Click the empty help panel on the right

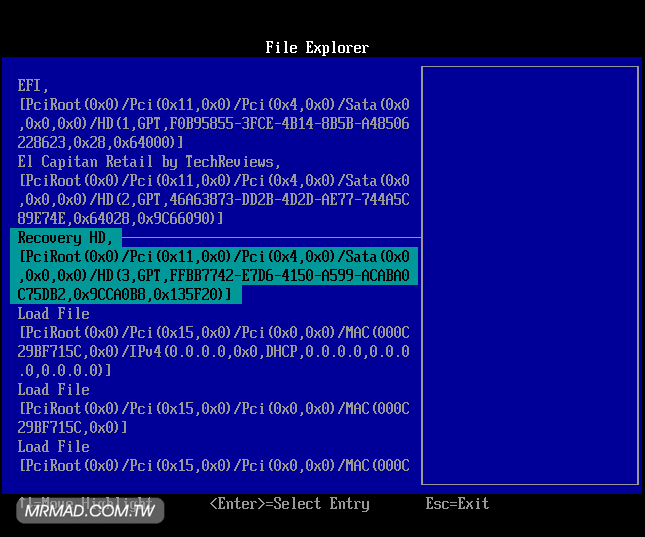[529, 275]
